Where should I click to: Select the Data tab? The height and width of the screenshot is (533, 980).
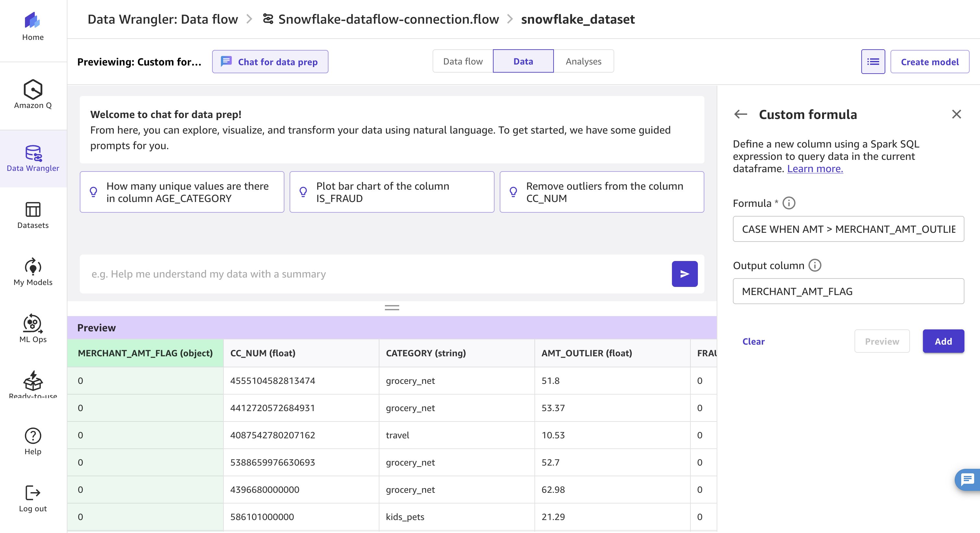(x=523, y=61)
